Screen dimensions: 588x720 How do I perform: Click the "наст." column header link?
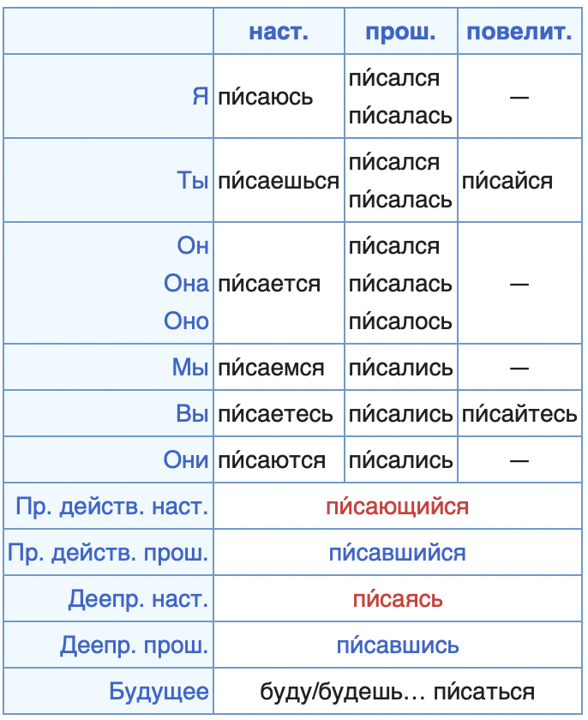coord(278,33)
